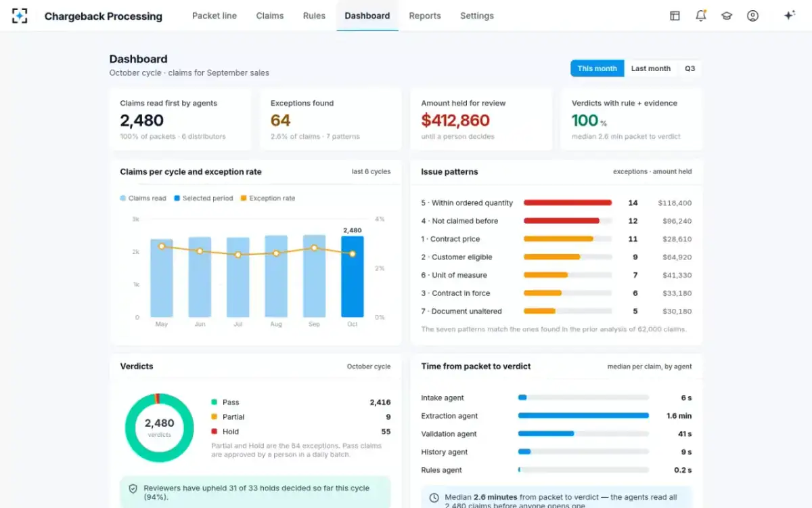Image resolution: width=812 pixels, height=508 pixels.
Task: Open the layout panel icon
Action: point(675,16)
